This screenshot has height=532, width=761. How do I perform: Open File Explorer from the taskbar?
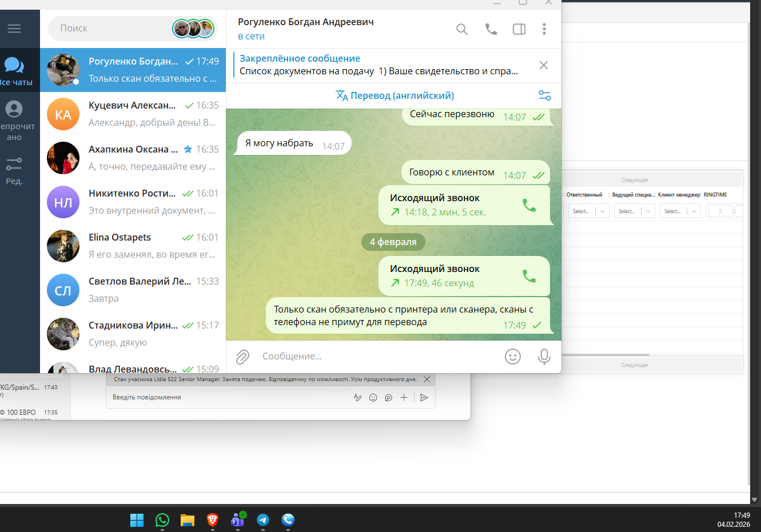tap(188, 520)
